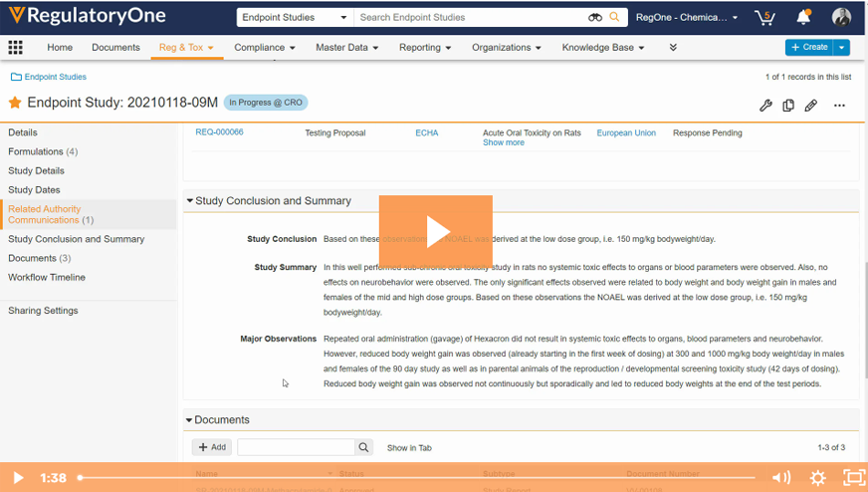Play the video with the center play button
The image size is (868, 492).
pos(435,231)
